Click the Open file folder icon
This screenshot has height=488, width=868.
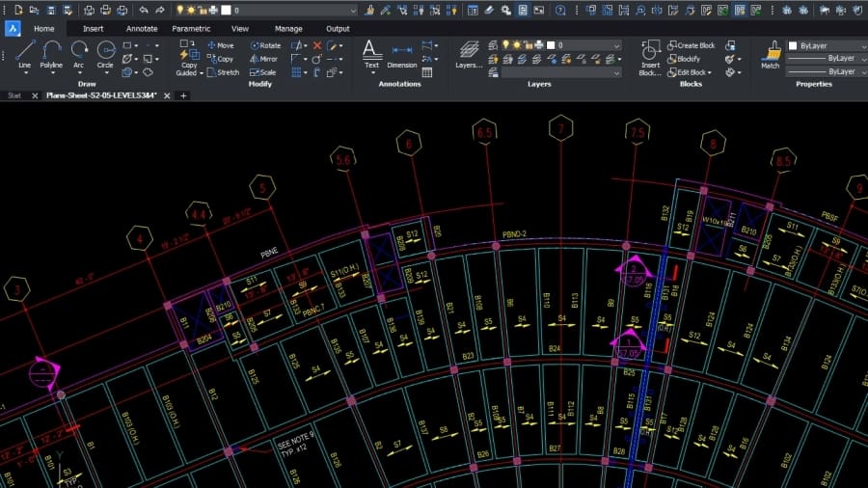pyautogui.click(x=35, y=10)
